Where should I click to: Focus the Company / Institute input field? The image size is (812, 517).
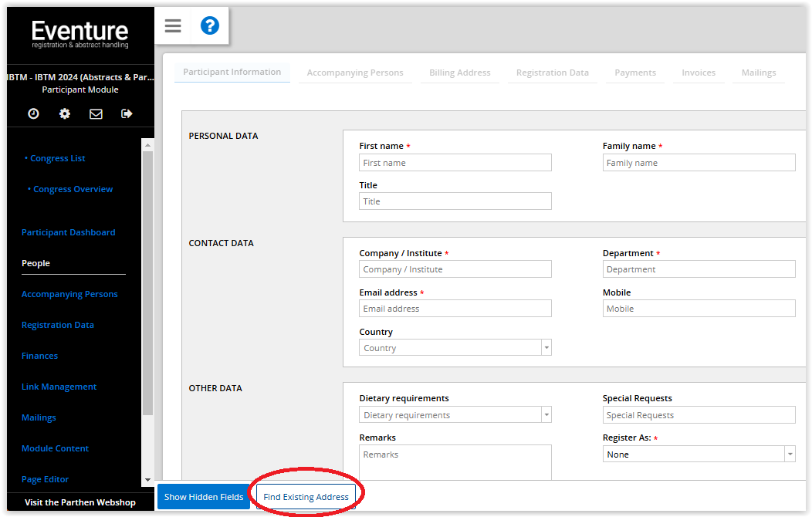(x=455, y=269)
